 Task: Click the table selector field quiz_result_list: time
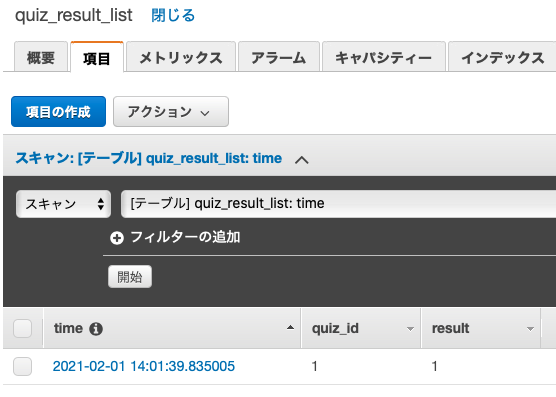[x=338, y=204]
